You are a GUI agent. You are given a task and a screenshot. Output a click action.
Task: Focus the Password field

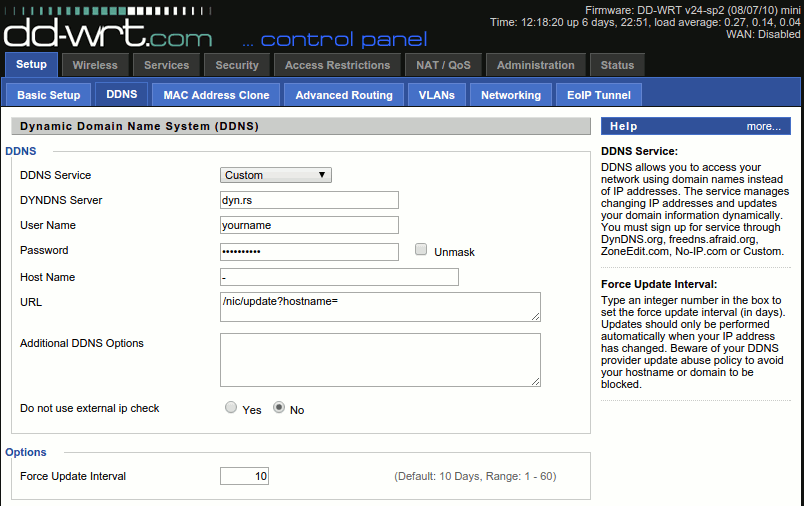(x=309, y=252)
